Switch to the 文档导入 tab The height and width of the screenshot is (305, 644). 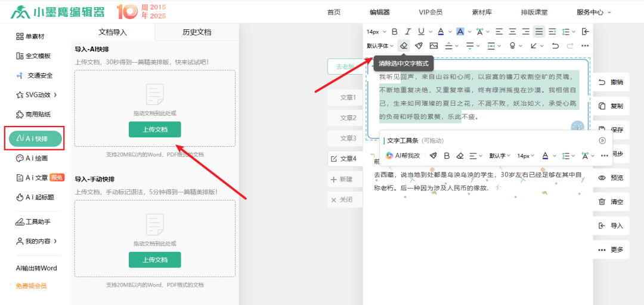(x=113, y=32)
